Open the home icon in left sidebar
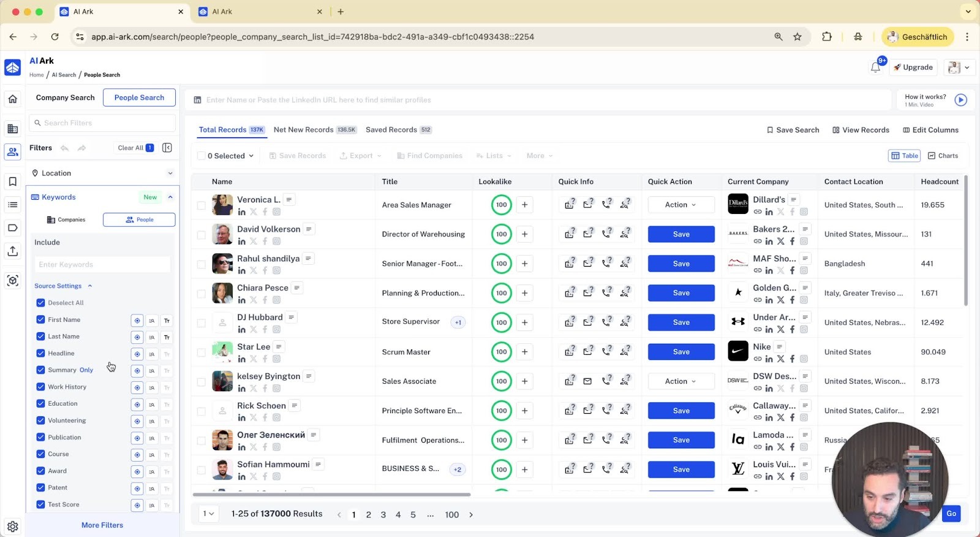The width and height of the screenshot is (980, 537). click(12, 99)
